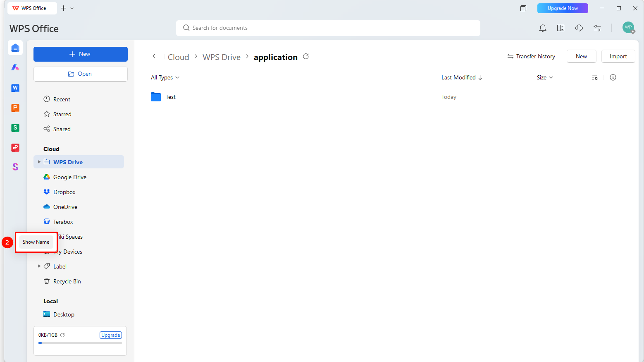The width and height of the screenshot is (644, 362).
Task: Open the All Types filter dropdown
Action: point(165,77)
